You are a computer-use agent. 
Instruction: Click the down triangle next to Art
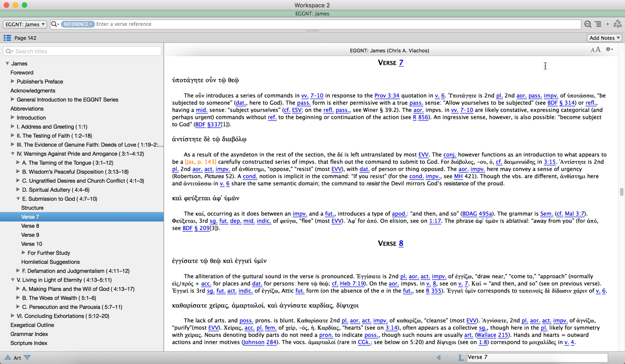(28, 358)
